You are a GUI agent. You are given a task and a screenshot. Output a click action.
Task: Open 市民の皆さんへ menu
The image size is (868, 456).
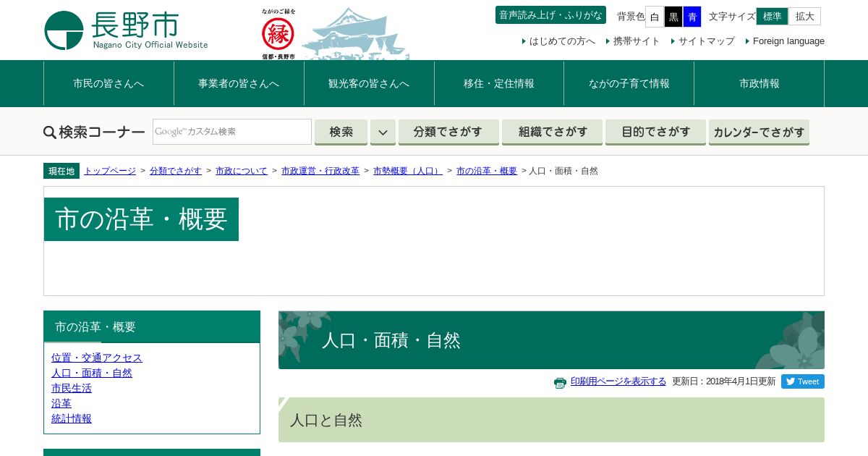pyautogui.click(x=109, y=84)
